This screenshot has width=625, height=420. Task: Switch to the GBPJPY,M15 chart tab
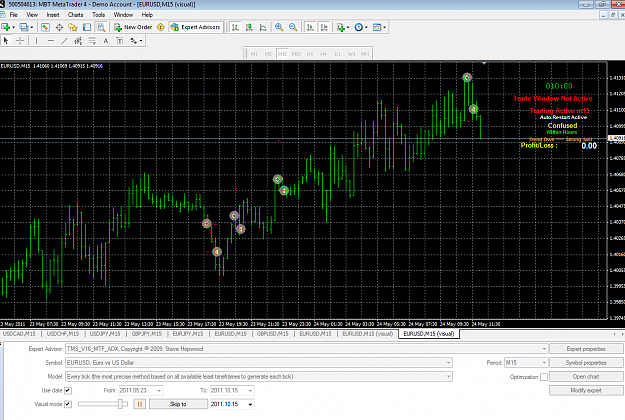[147, 334]
